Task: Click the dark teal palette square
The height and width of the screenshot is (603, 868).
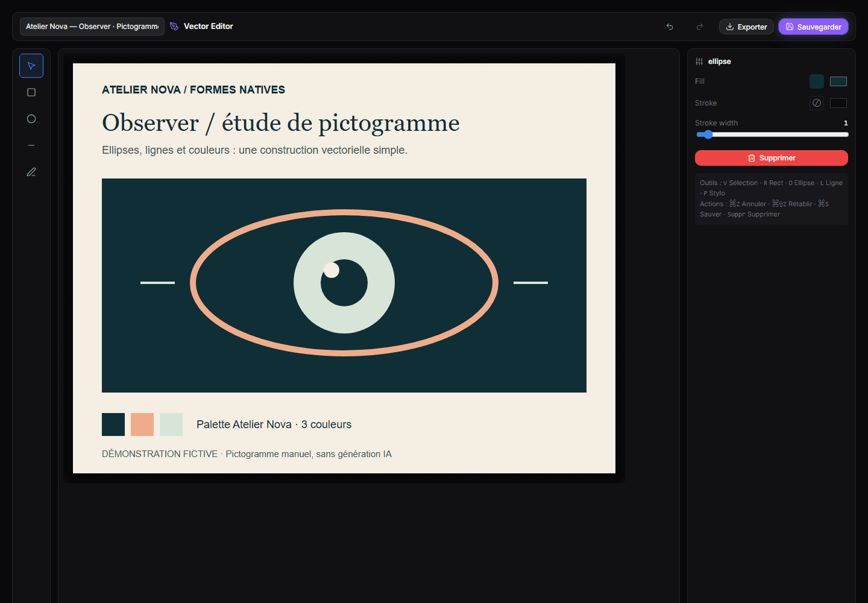Action: point(113,425)
